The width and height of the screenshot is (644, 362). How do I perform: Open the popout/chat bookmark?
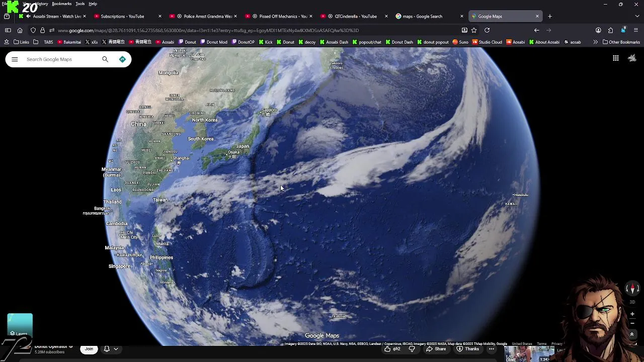pos(366,42)
